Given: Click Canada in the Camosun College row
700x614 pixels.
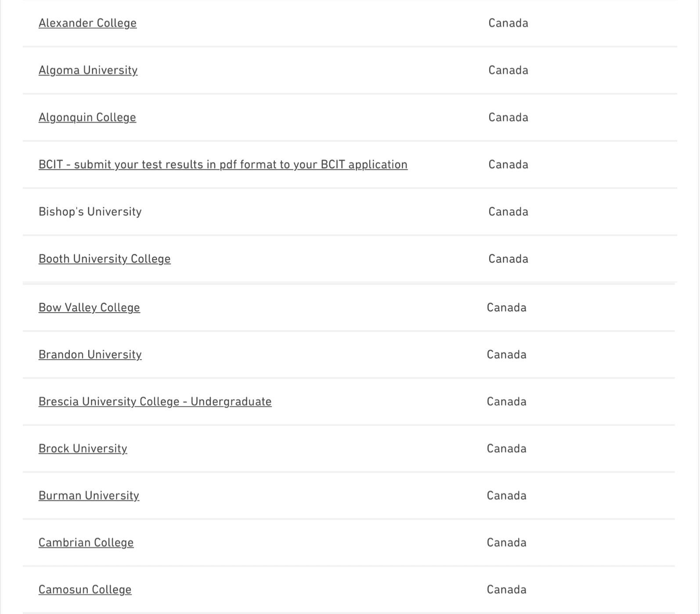Looking at the screenshot, I should [x=506, y=589].
